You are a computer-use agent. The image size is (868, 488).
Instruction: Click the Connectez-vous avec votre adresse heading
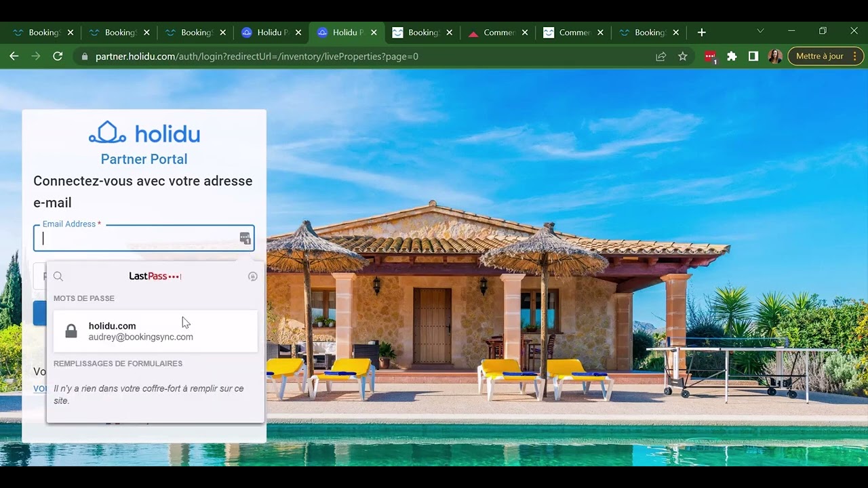[x=143, y=192]
